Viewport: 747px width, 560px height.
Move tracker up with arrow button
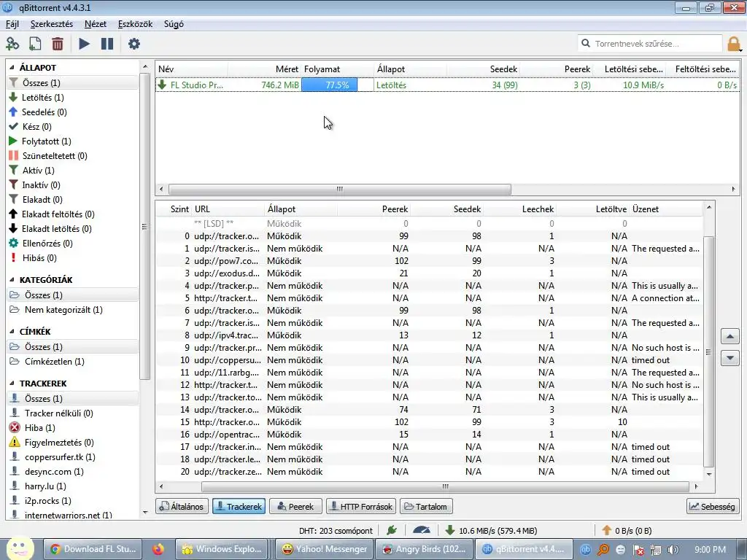click(x=729, y=337)
